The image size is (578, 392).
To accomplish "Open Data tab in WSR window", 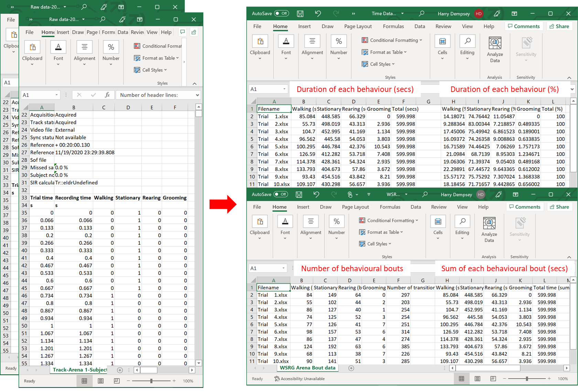I will pyautogui.click(x=416, y=207).
